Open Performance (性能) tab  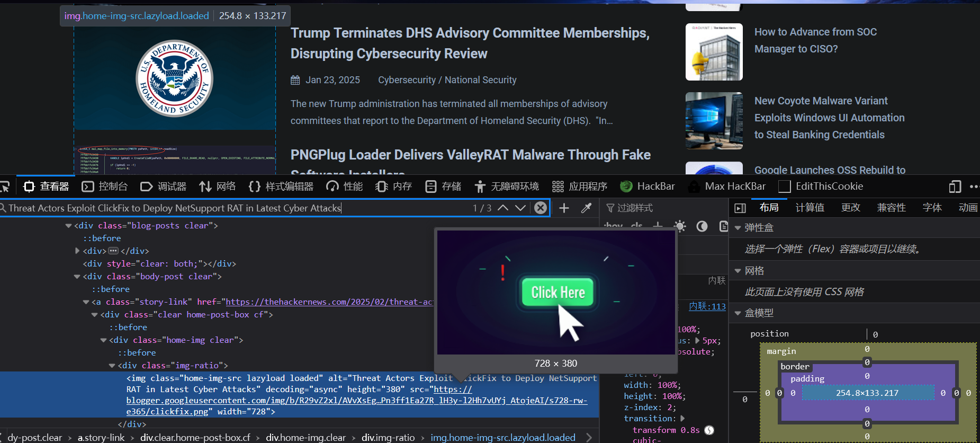[x=345, y=187]
